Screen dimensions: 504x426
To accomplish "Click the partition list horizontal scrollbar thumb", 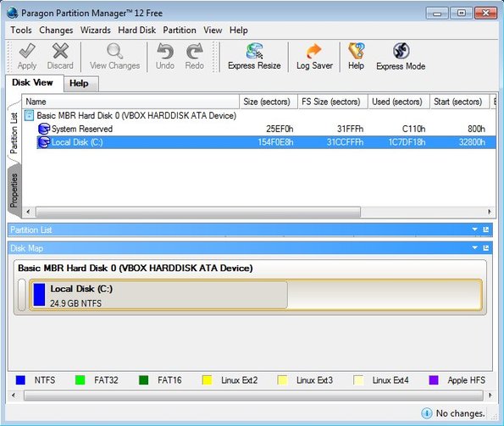I will pos(198,212).
